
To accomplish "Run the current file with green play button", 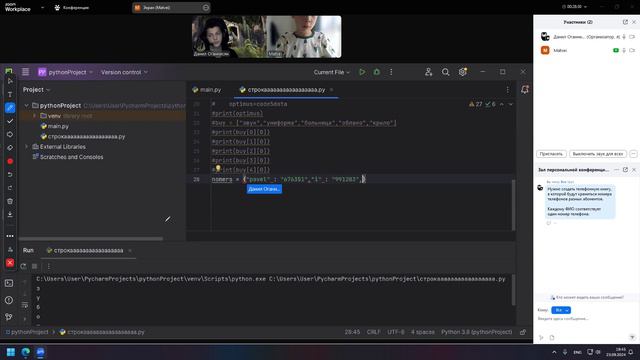I will coord(362,72).
